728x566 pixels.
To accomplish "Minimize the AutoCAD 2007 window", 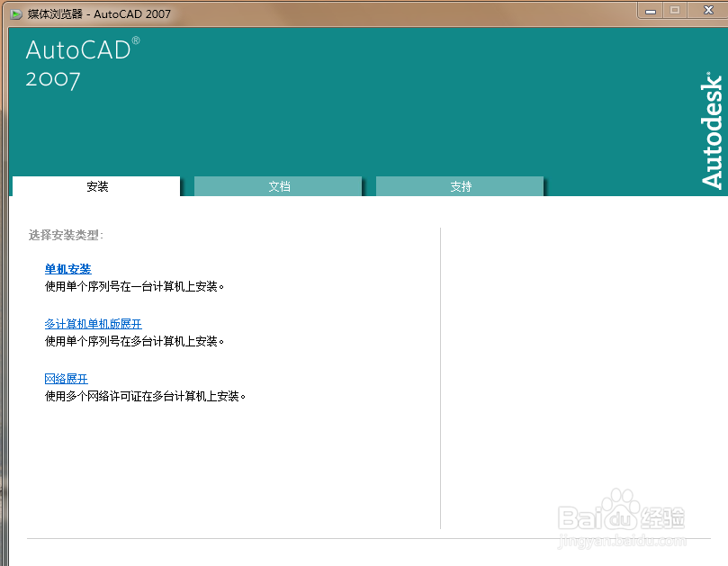I will coord(651,11).
